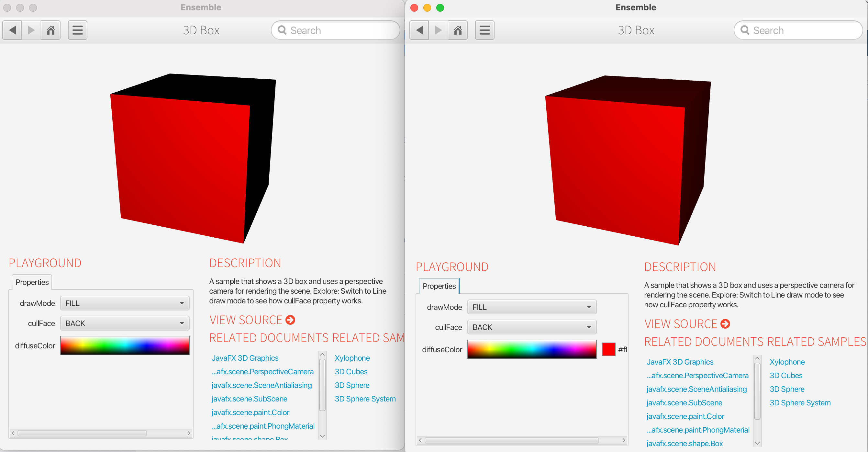Click the Home icon in right window
868x452 pixels.
coord(457,30)
